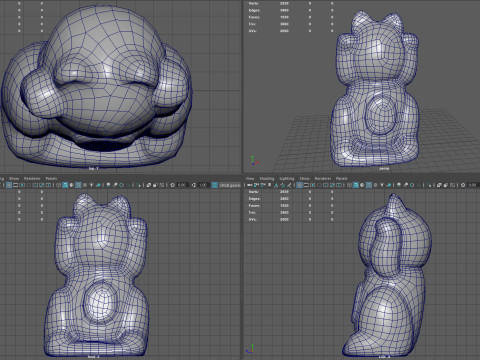Image resolution: width=480 pixels, height=360 pixels.
Task: Click 'Edges:' HUD label in perspective view
Action: point(254,10)
